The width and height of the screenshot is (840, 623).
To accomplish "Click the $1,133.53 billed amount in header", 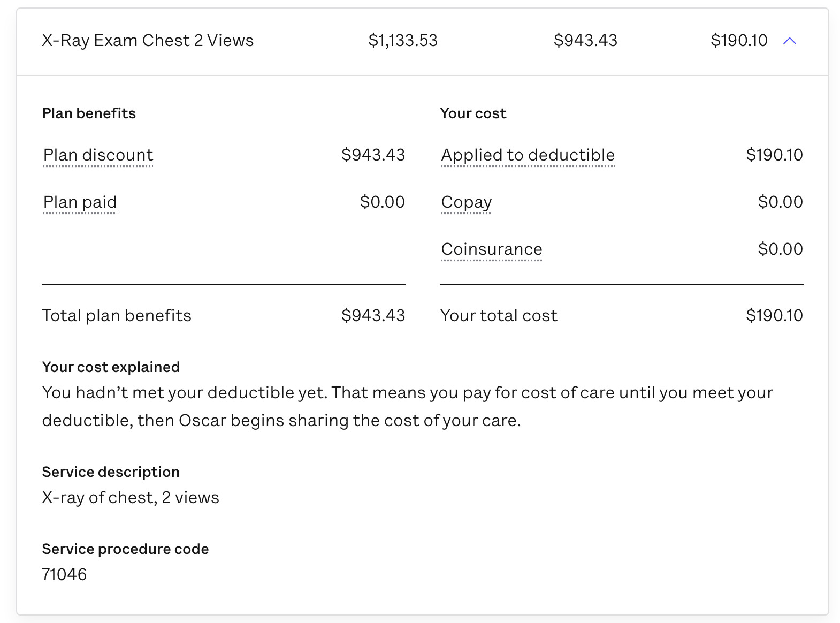I will 403,41.
